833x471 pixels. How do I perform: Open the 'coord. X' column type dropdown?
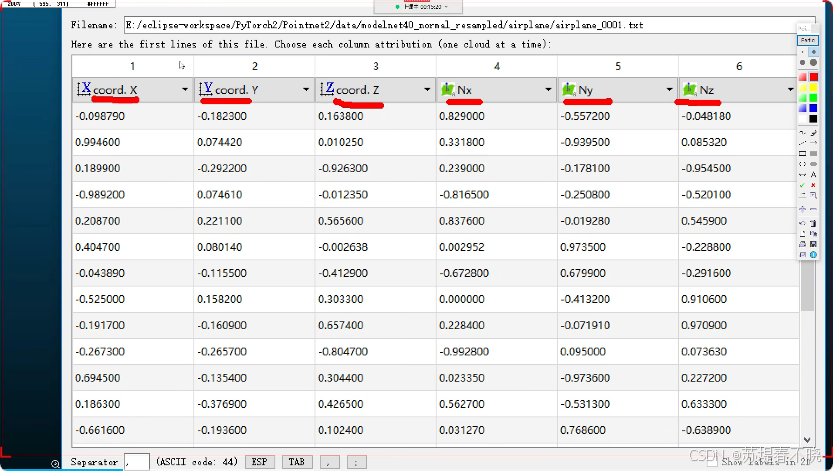pos(184,89)
